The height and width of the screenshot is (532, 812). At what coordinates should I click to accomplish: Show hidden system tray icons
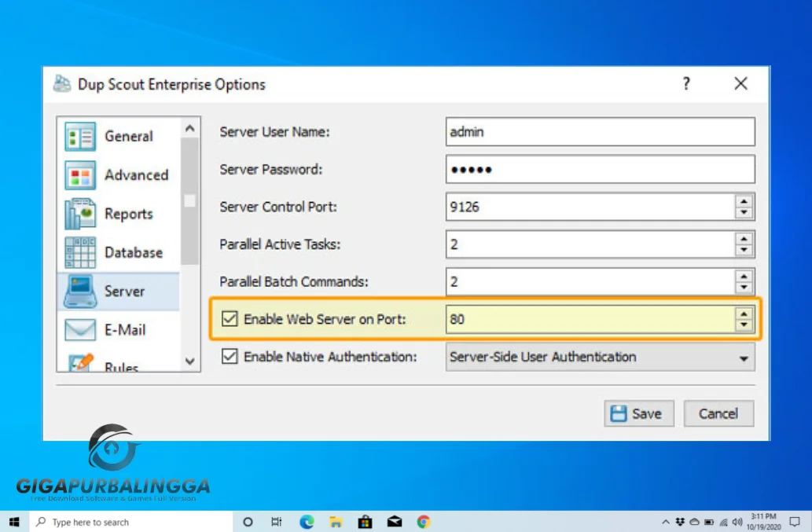tap(666, 522)
